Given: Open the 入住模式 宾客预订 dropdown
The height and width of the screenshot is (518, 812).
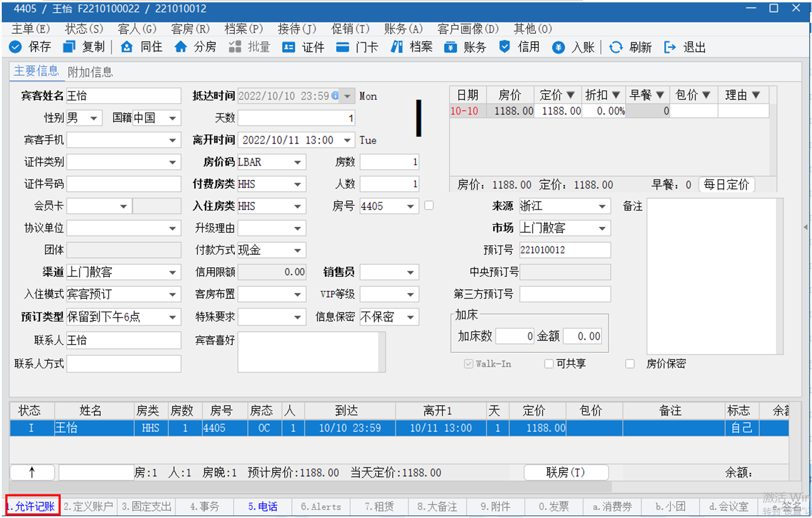Looking at the screenshot, I should pyautogui.click(x=172, y=294).
